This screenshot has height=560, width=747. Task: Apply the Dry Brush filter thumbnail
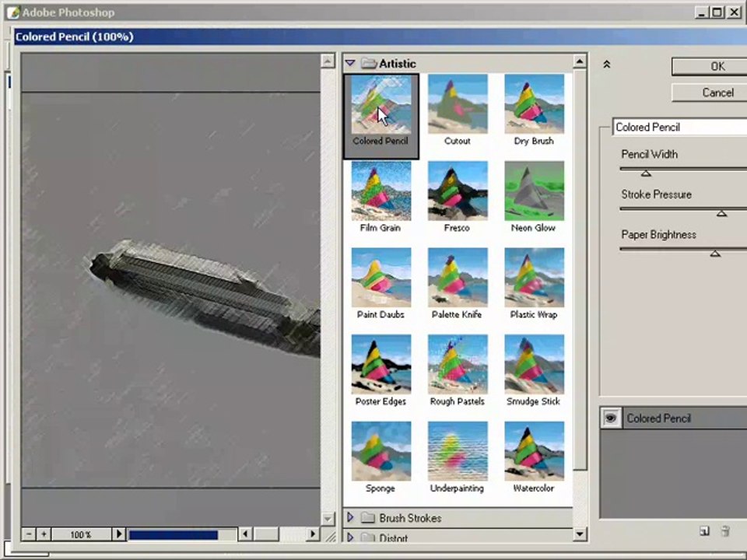pos(534,104)
